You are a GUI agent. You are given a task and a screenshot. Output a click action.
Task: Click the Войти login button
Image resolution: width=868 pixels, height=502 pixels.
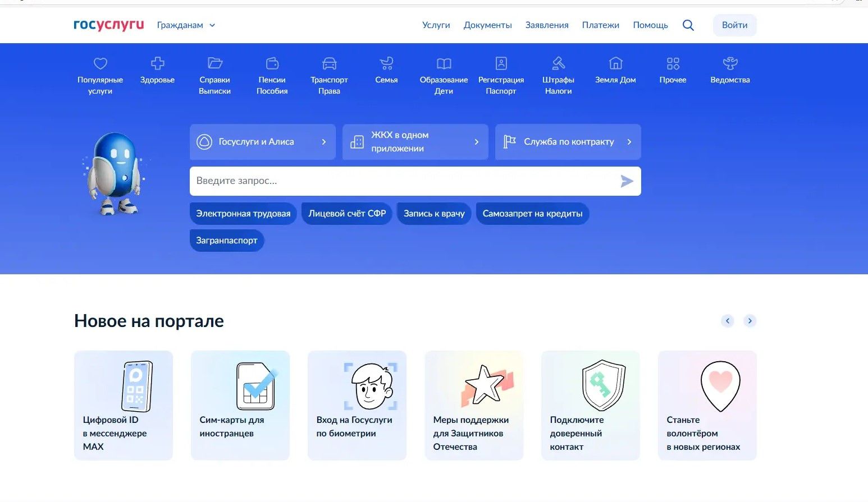735,25
